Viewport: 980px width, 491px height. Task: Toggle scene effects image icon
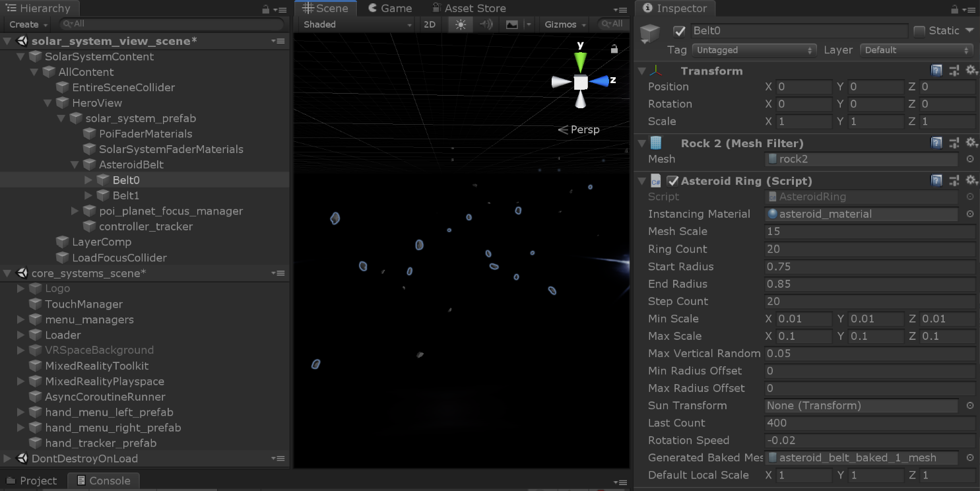[512, 24]
